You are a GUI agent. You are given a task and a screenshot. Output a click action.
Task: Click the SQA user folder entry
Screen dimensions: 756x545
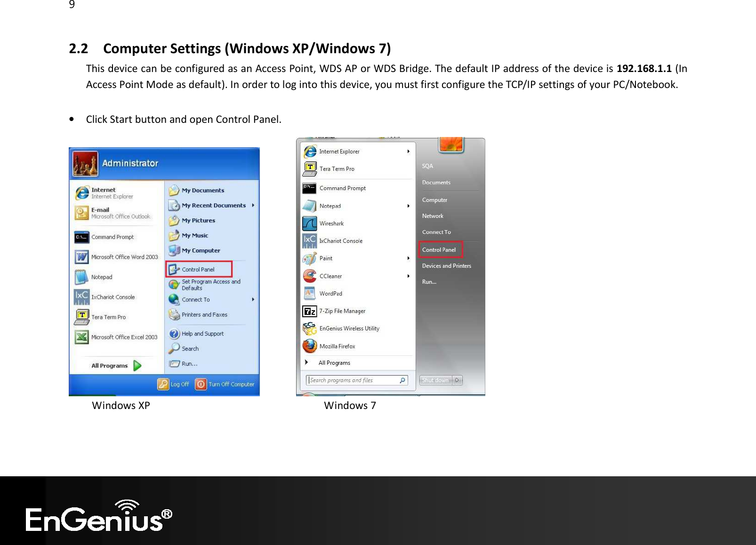click(x=427, y=166)
